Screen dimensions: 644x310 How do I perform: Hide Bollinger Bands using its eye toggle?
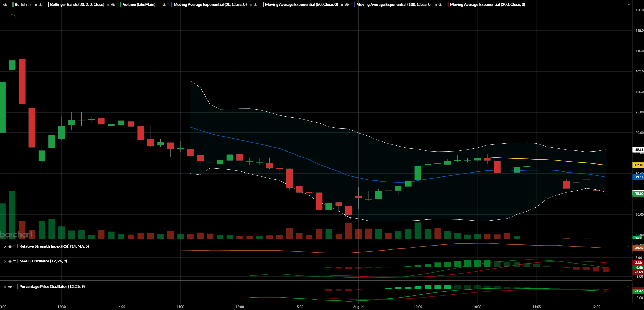(40, 5)
